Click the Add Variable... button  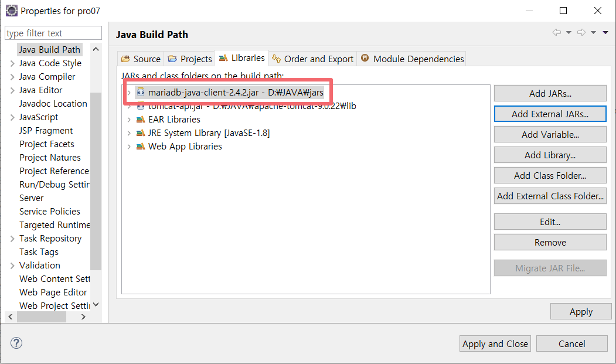(x=550, y=134)
